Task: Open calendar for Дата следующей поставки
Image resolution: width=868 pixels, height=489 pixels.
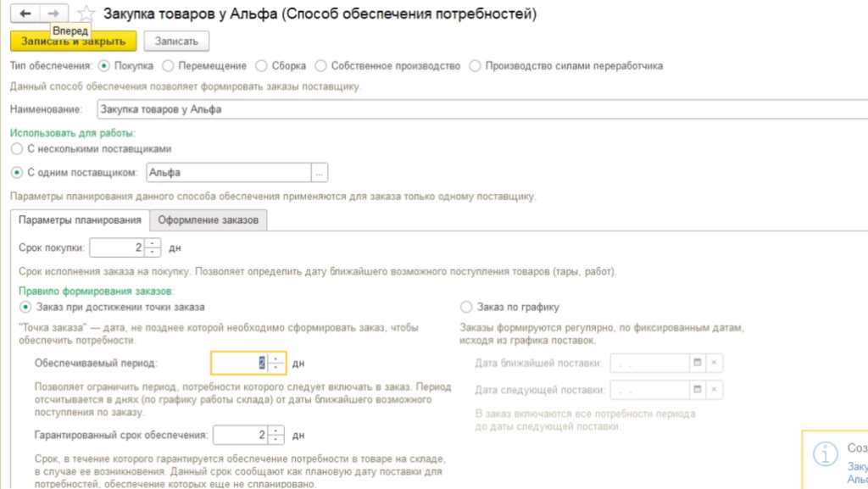Action: (x=698, y=390)
